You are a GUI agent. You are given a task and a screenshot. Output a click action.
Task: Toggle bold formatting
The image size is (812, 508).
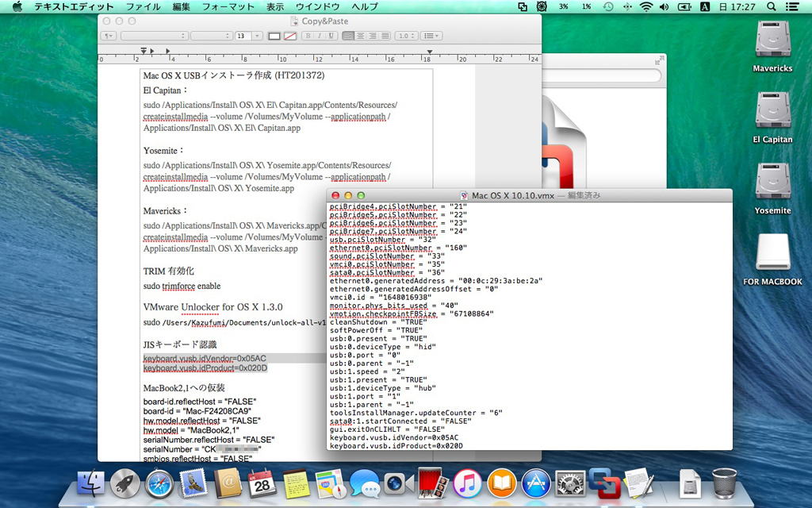[x=308, y=36]
